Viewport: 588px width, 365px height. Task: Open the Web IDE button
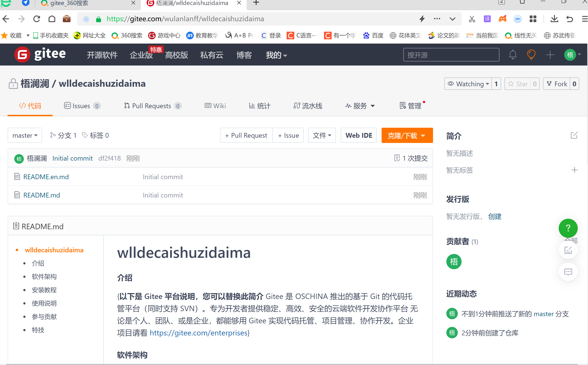tap(359, 135)
